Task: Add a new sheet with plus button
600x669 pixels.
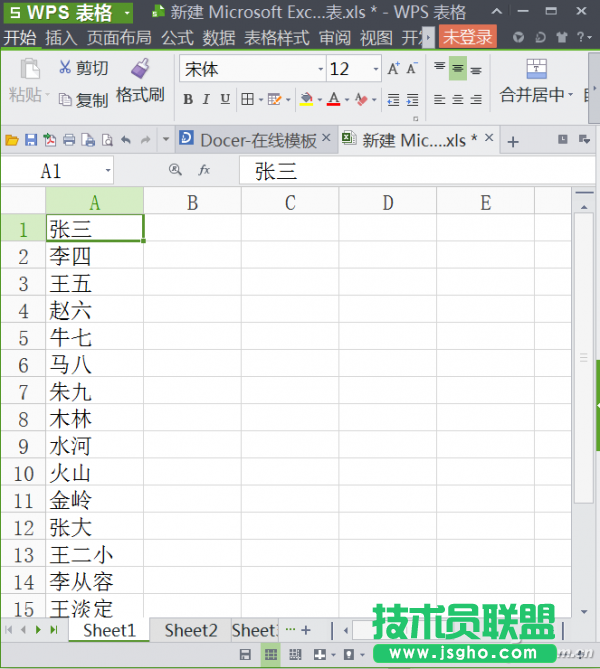Action: [306, 630]
